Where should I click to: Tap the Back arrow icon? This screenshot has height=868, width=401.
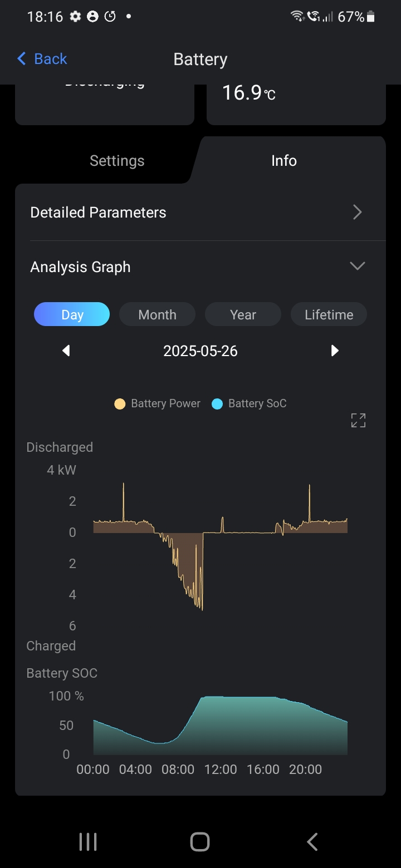click(22, 58)
